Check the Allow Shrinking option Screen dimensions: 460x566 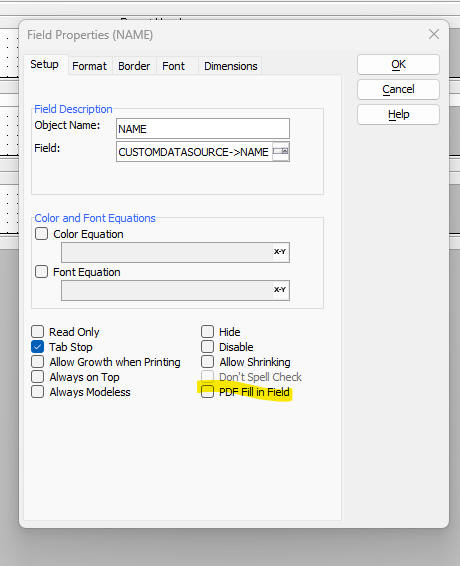click(x=208, y=362)
